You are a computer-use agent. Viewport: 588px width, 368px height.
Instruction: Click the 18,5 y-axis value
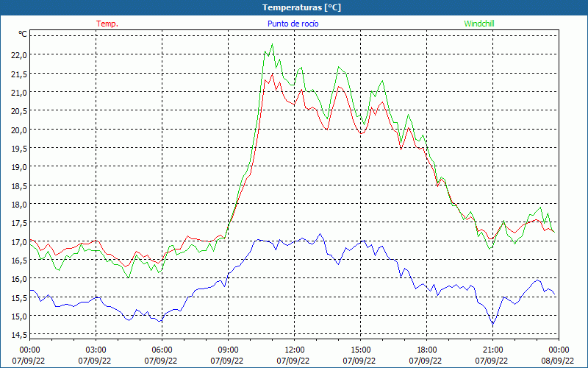pos(20,186)
